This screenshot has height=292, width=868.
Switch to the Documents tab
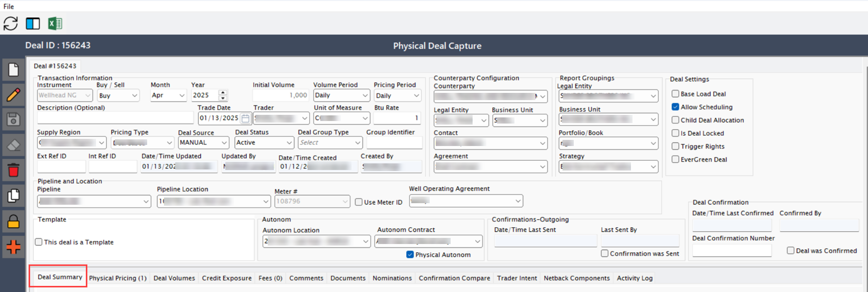pos(348,278)
